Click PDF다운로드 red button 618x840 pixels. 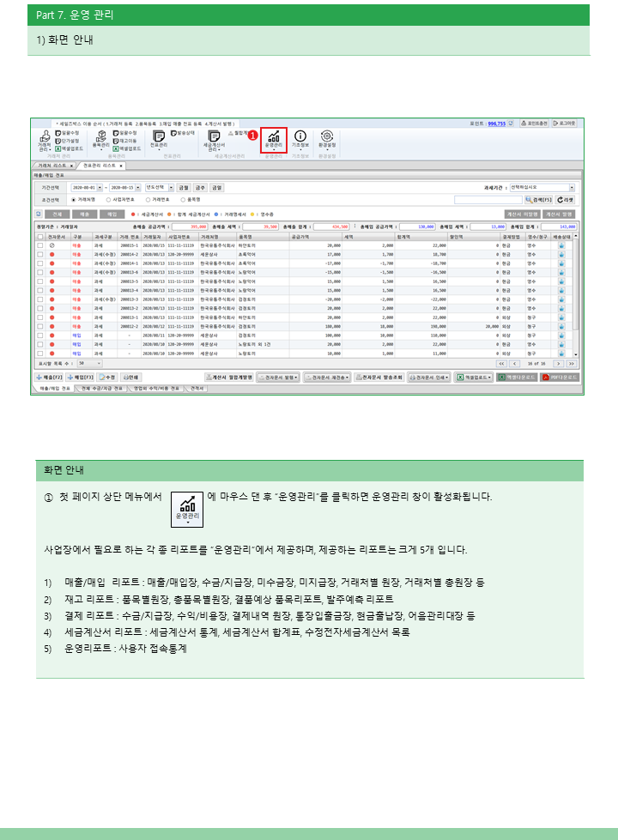[559, 378]
